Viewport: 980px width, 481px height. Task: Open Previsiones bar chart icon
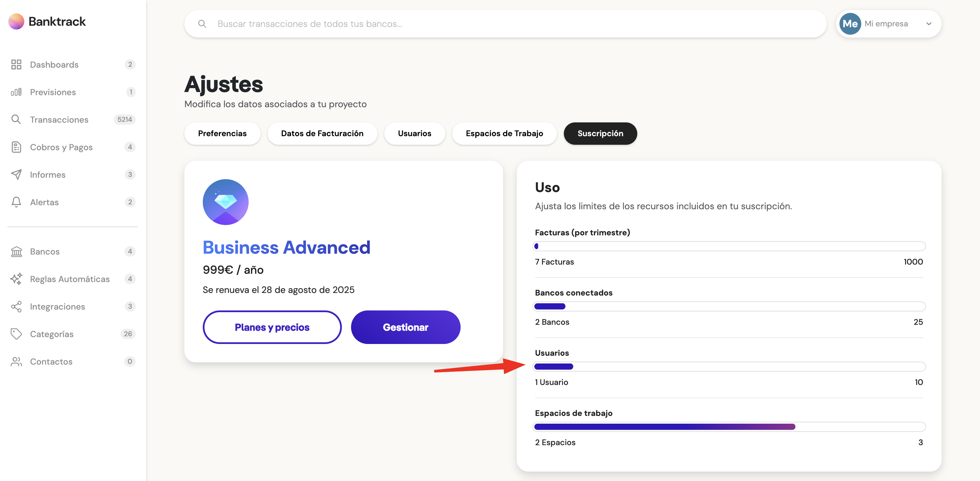[x=16, y=92]
